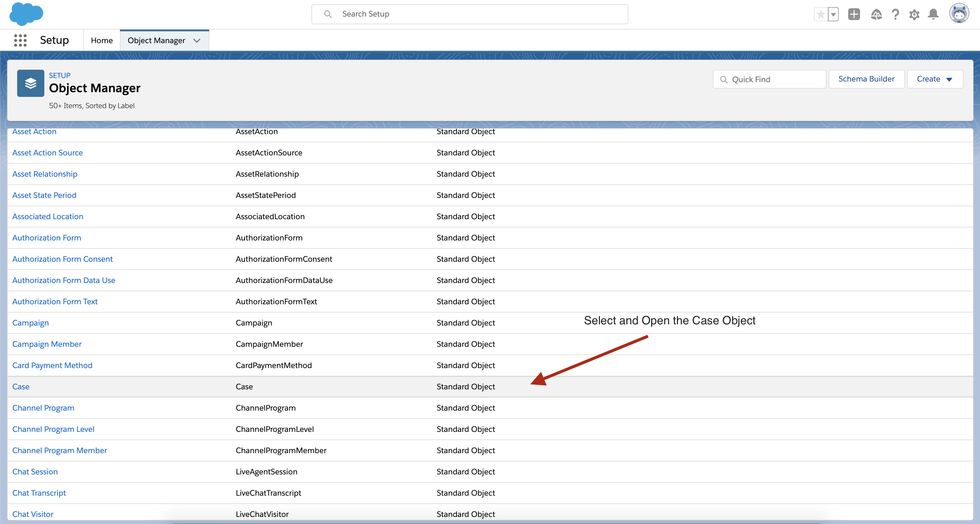Image resolution: width=980 pixels, height=524 pixels.
Task: Open the Authorization Form object
Action: tap(46, 238)
